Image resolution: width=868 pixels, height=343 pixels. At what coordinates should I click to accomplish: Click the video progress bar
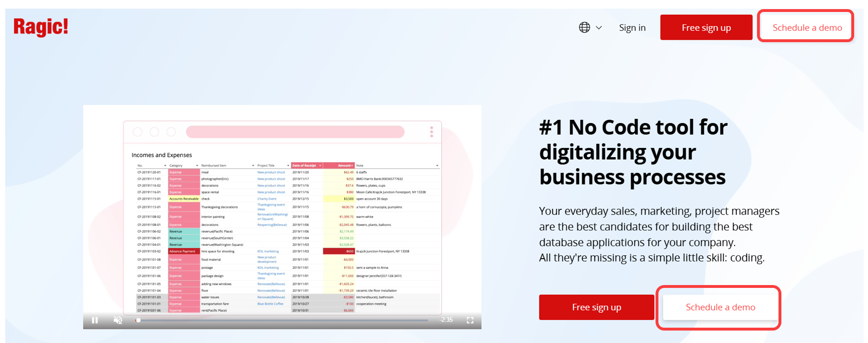[282, 320]
